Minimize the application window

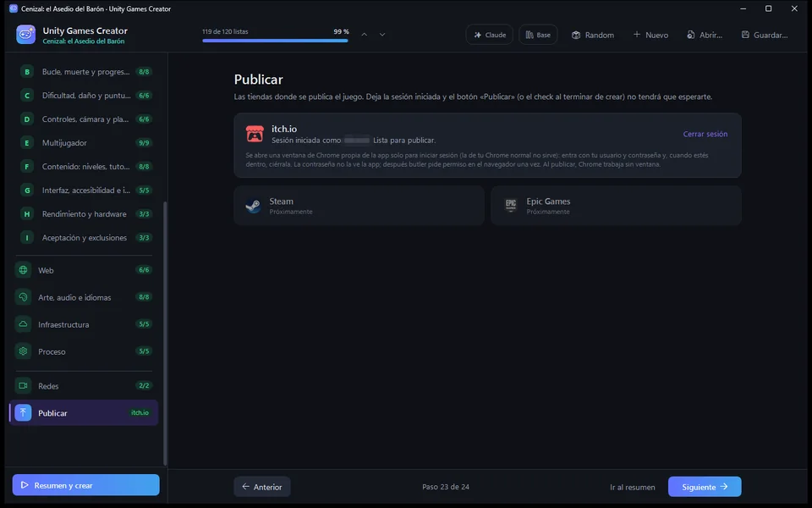(743, 8)
